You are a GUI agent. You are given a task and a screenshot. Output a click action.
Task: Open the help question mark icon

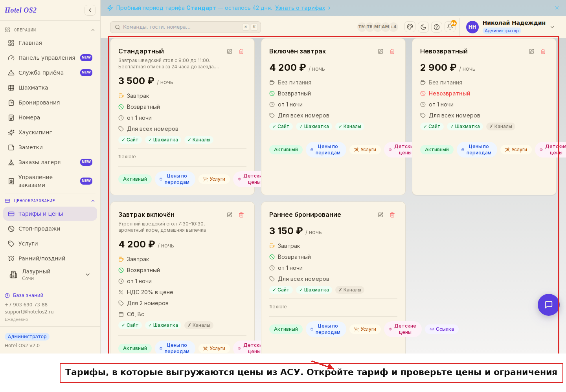437,27
